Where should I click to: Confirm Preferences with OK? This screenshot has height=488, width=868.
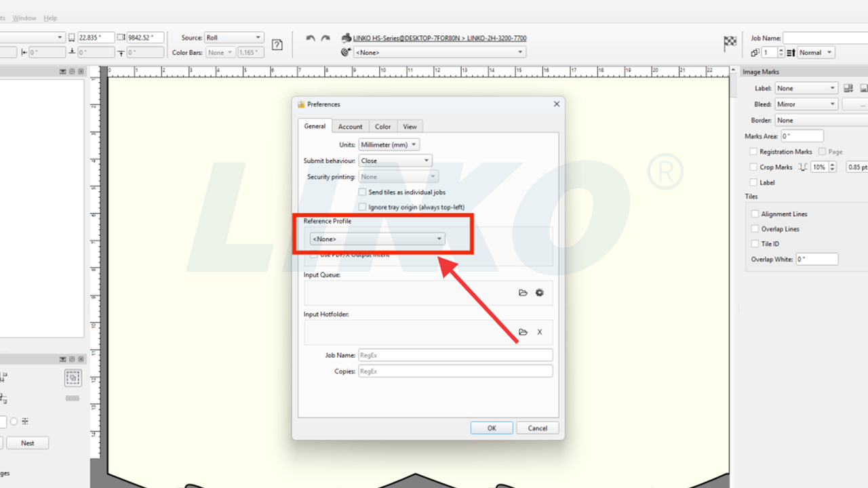[x=492, y=428]
